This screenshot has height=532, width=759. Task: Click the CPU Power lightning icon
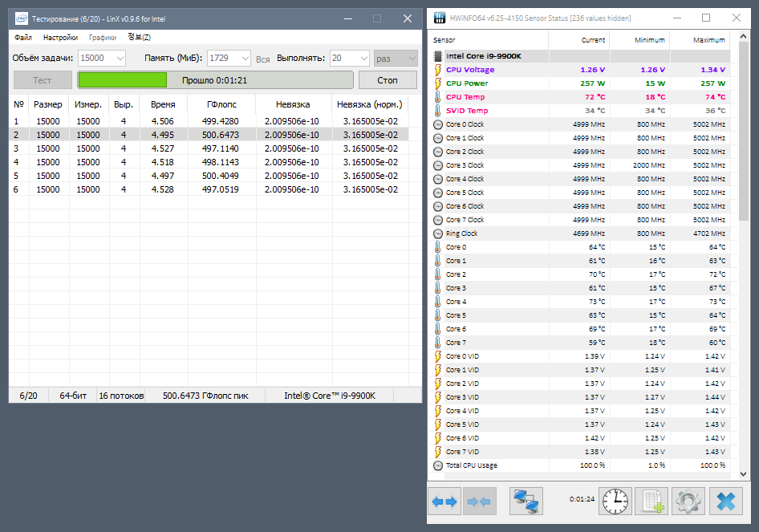point(437,83)
